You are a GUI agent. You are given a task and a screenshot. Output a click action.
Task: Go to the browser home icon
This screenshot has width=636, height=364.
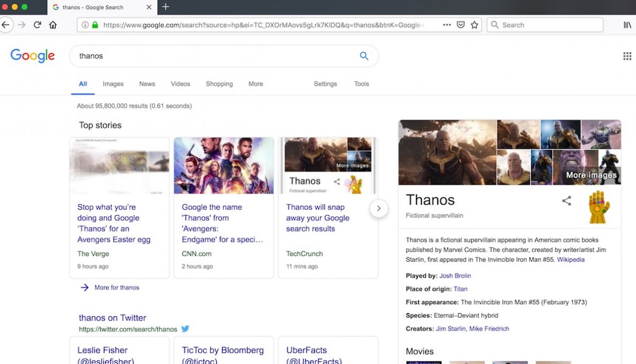point(52,25)
